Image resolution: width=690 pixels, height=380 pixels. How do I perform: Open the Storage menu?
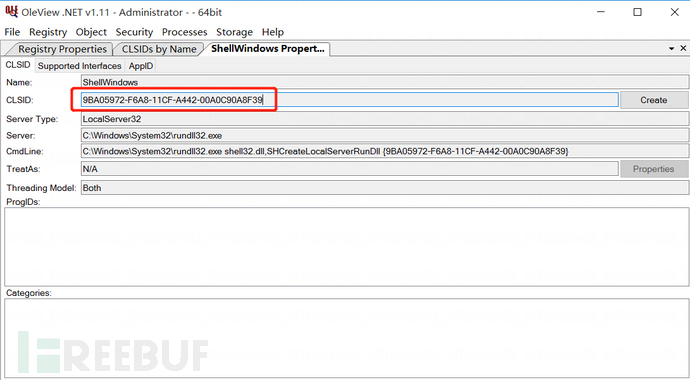coord(234,32)
